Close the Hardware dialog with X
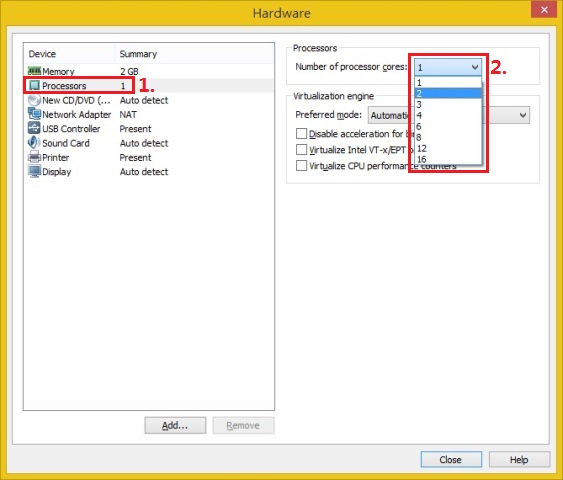This screenshot has width=563, height=480. (544, 10)
